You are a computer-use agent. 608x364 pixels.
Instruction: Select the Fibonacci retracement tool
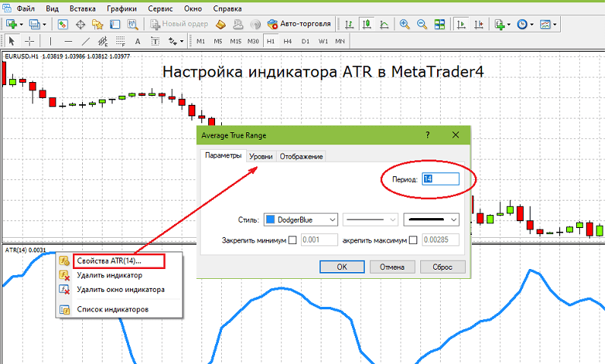point(121,41)
